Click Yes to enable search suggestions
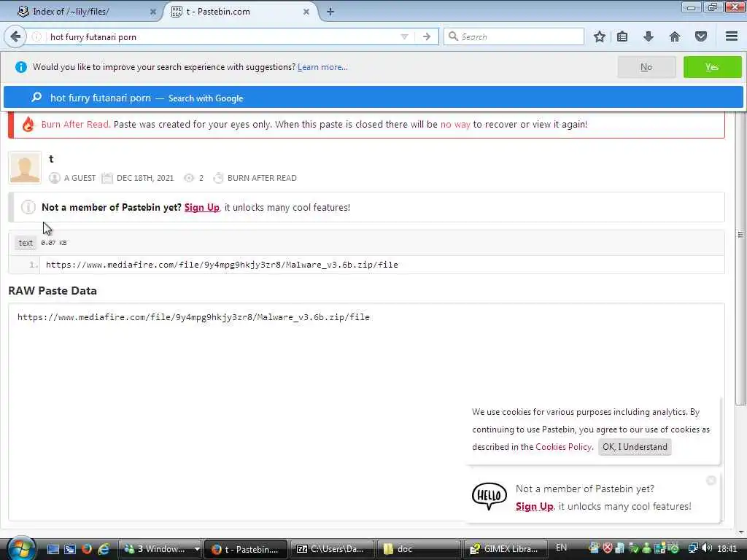The image size is (747, 560). [x=712, y=67]
